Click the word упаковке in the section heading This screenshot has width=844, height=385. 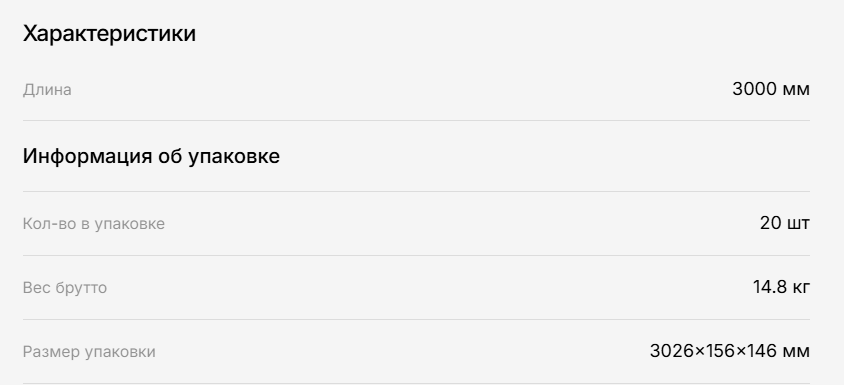pos(234,157)
